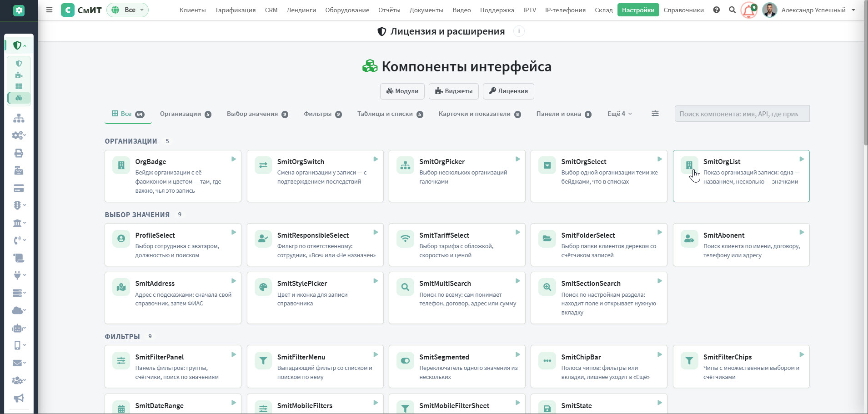Click the SmitAddress map icon
This screenshot has width=868, height=414.
click(121, 287)
